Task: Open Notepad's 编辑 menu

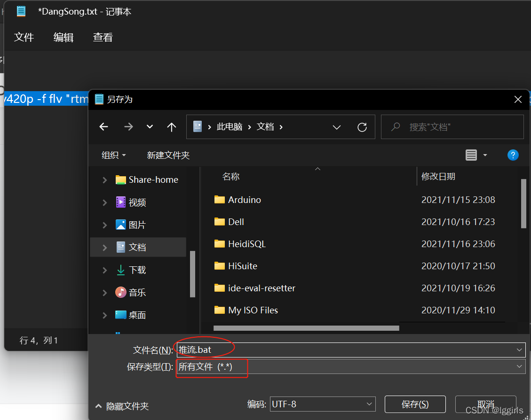Action: point(63,37)
